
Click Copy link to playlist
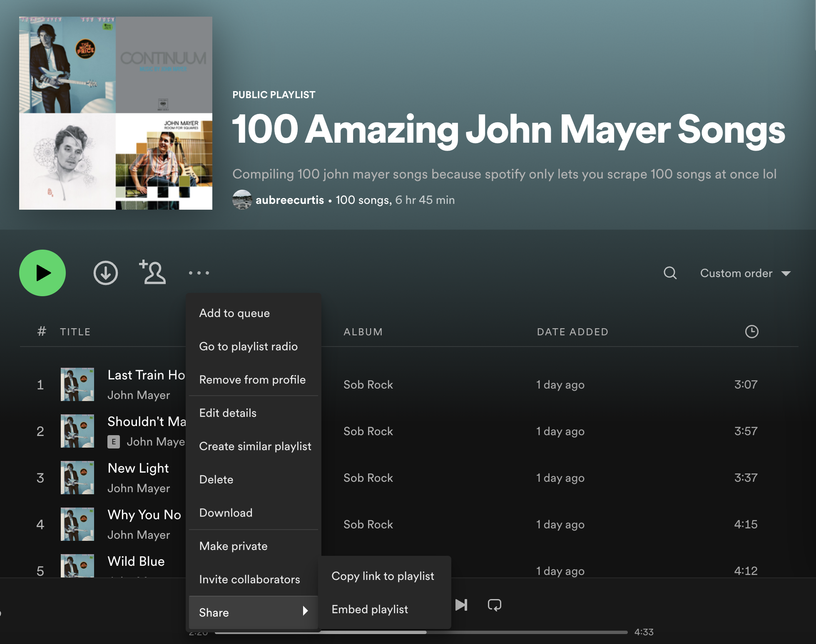[x=383, y=576]
